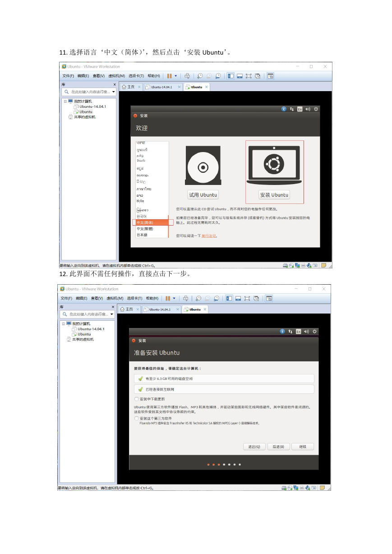Click the pause VM icon in the lower window

click(x=167, y=298)
